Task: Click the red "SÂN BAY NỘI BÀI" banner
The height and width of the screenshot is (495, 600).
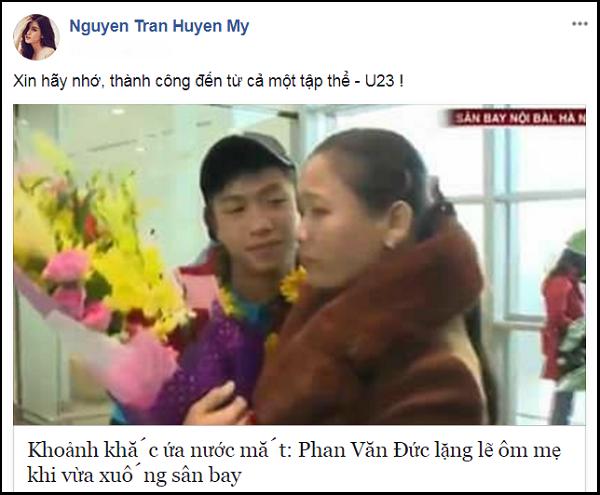Action: coord(515,118)
